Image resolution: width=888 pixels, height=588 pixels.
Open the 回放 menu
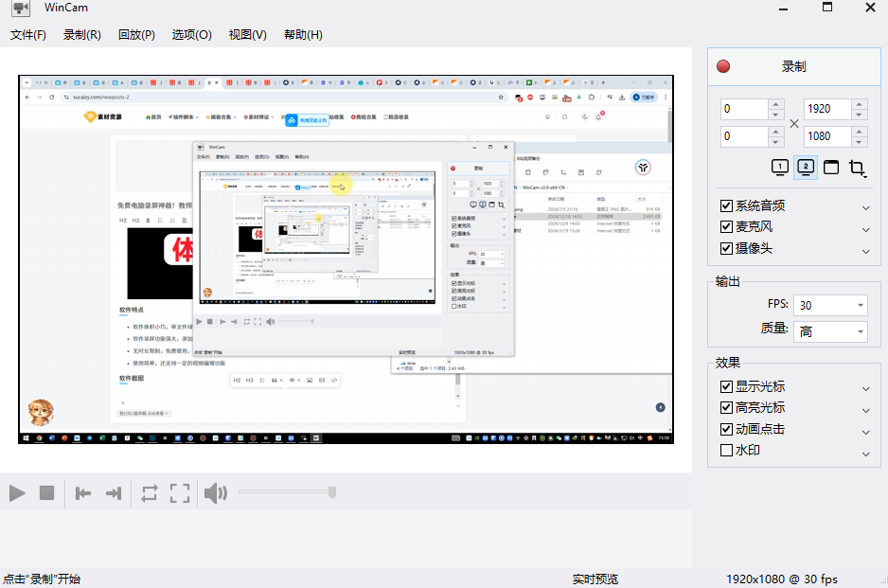click(x=138, y=34)
